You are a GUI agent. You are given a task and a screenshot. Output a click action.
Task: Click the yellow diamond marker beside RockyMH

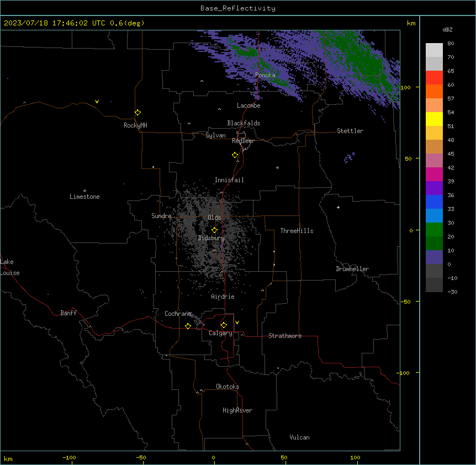[x=137, y=113]
